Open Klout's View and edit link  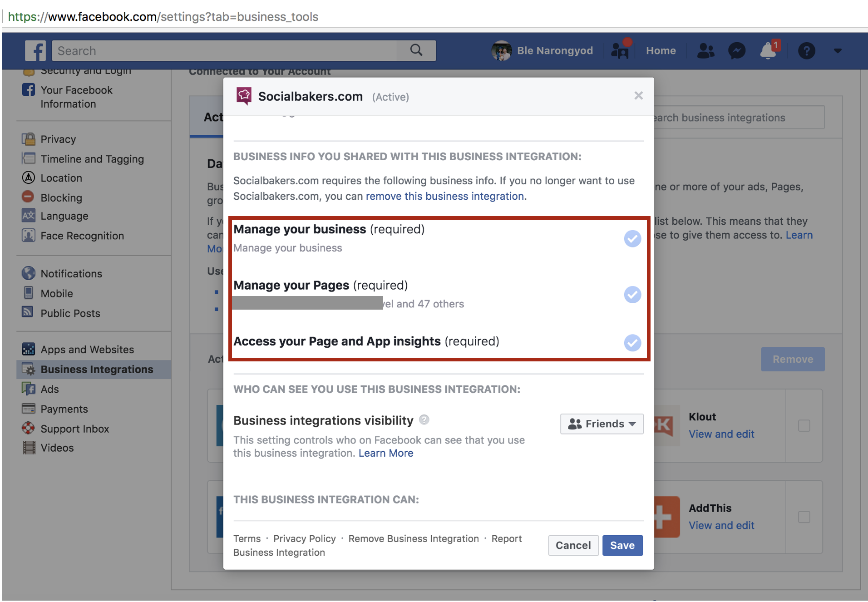click(x=721, y=434)
